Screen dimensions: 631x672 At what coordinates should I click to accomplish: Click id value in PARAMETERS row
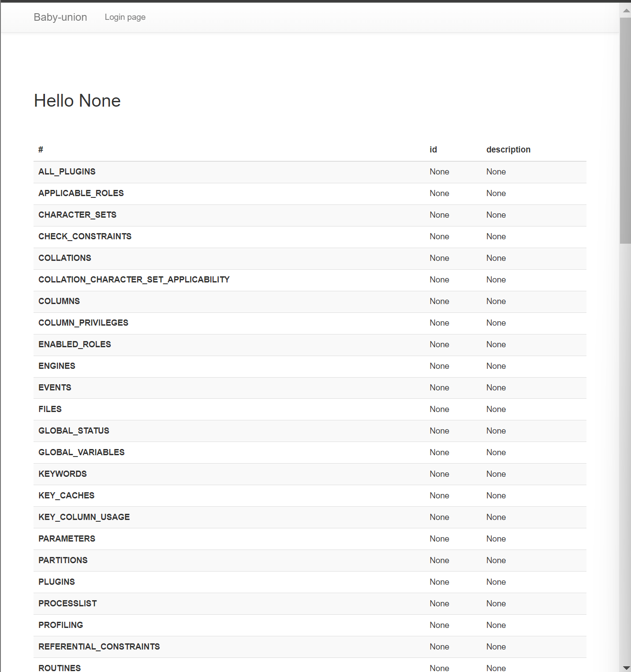click(x=440, y=539)
